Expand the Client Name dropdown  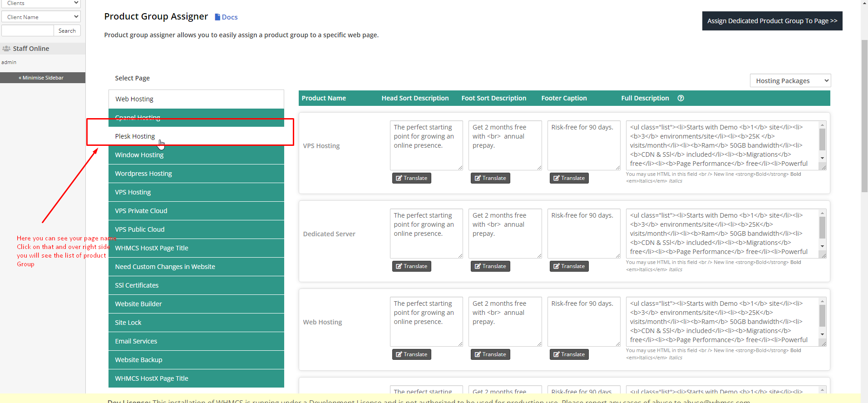(41, 17)
